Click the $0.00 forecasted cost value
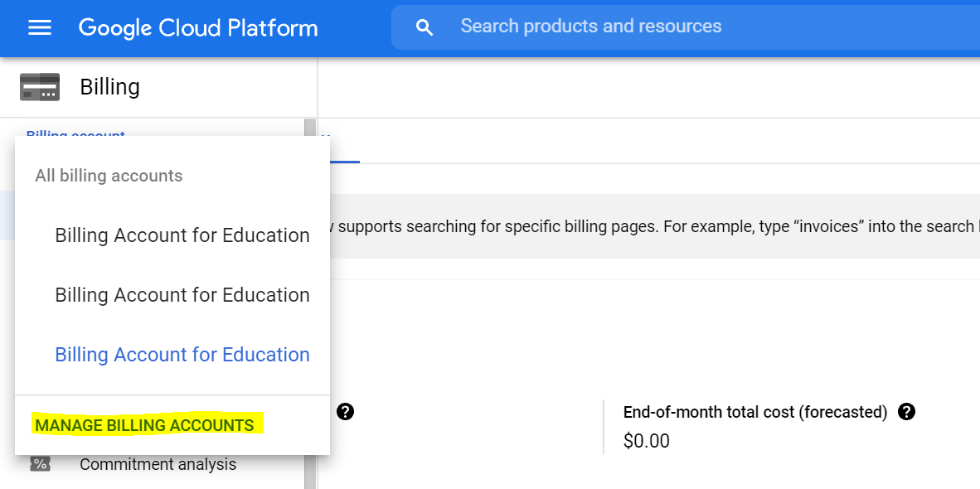Screen dimensions: 980x489 tap(646, 441)
